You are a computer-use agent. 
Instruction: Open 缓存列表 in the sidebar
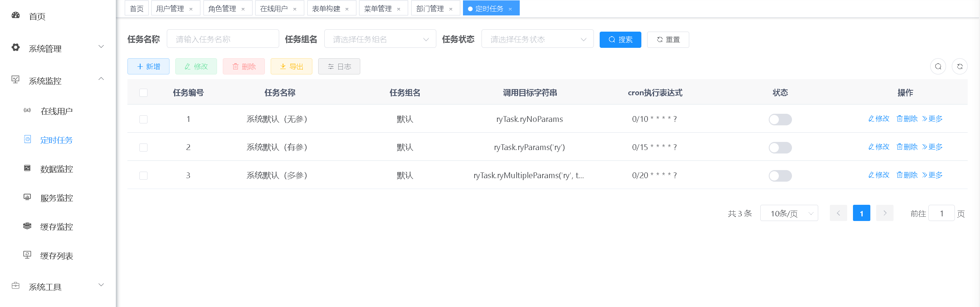(56, 256)
